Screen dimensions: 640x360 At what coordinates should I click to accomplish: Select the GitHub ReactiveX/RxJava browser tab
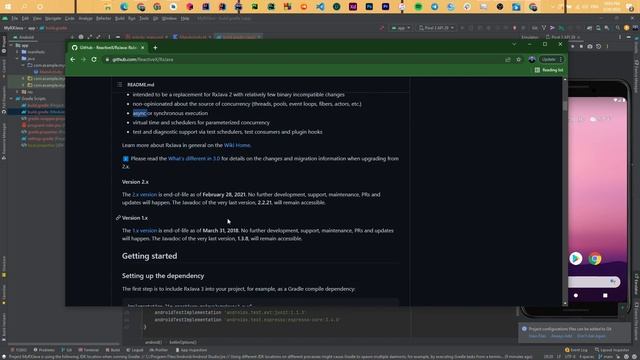tap(108, 48)
